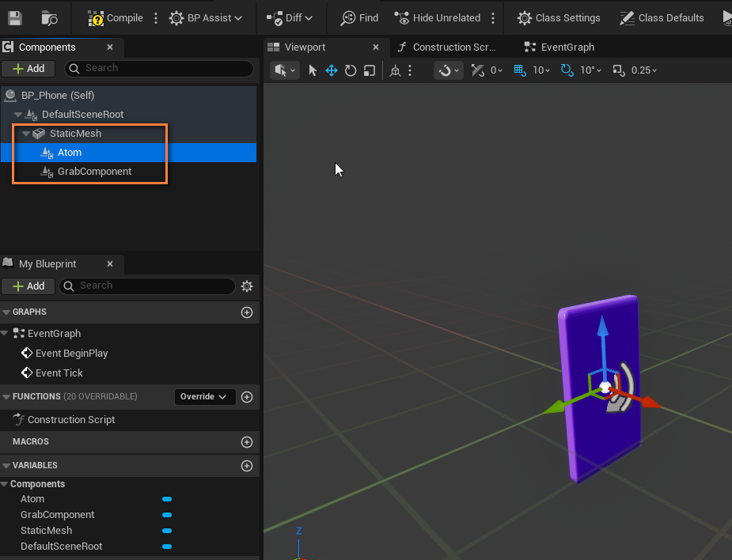This screenshot has height=560, width=732.
Task: Switch to the Construction Script tab
Action: point(447,47)
